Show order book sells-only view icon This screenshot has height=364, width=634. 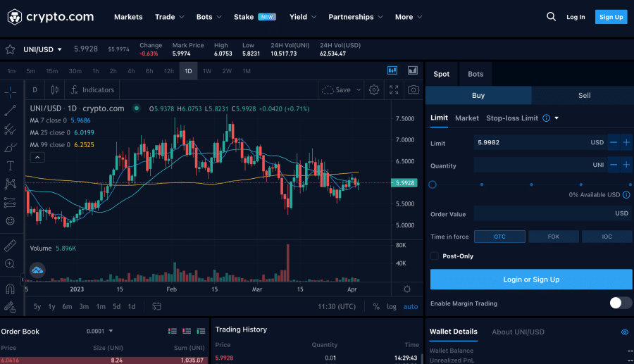pos(187,331)
